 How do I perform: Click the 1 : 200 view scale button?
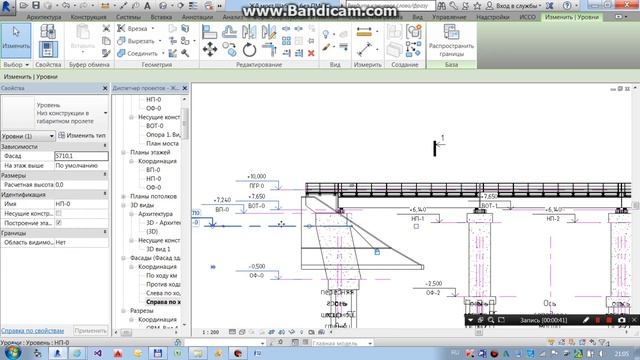point(211,332)
